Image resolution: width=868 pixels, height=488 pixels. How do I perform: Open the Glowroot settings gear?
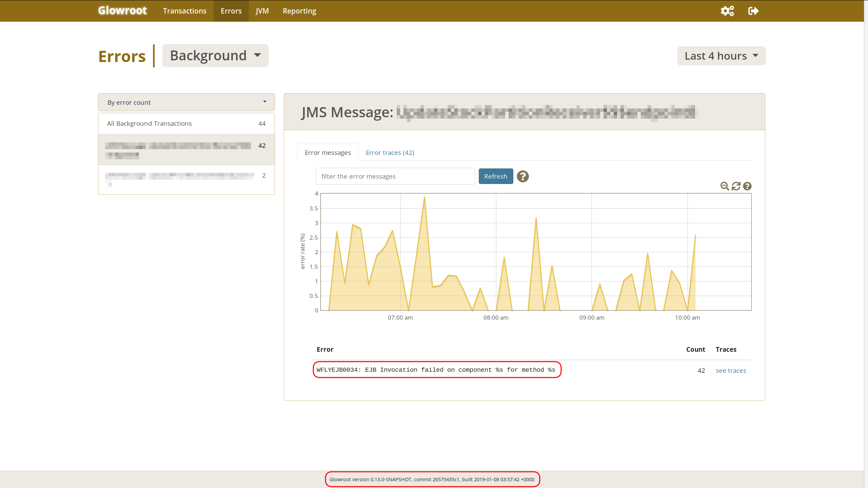(x=727, y=11)
